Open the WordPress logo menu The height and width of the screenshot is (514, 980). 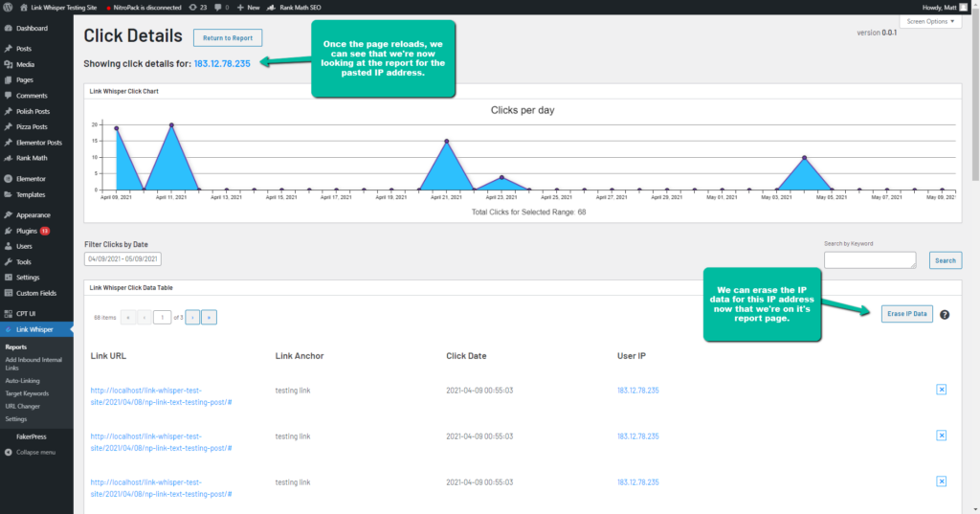[x=8, y=8]
